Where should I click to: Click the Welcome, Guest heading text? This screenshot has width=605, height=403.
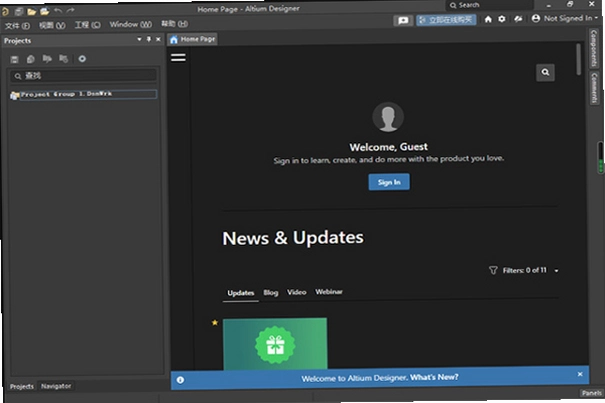click(x=389, y=147)
